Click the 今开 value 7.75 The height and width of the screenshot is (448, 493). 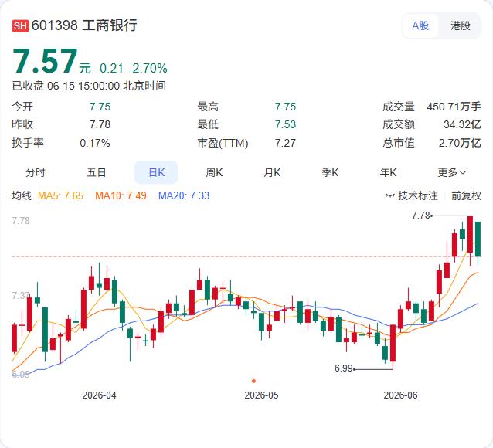point(100,107)
